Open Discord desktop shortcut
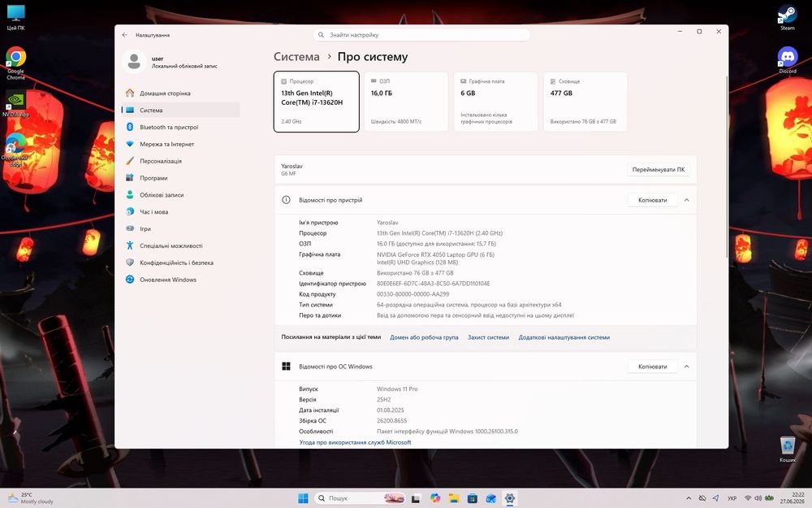Image resolution: width=812 pixels, height=508 pixels. (788, 60)
